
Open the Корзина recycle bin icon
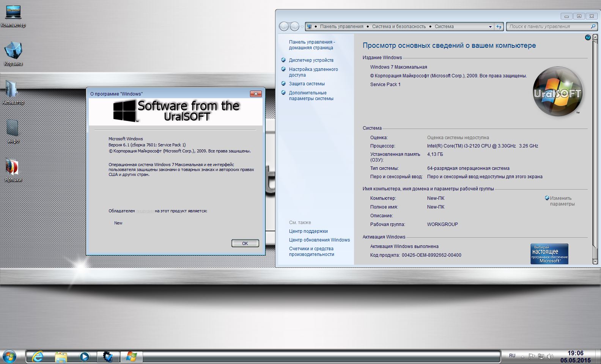pyautogui.click(x=13, y=53)
